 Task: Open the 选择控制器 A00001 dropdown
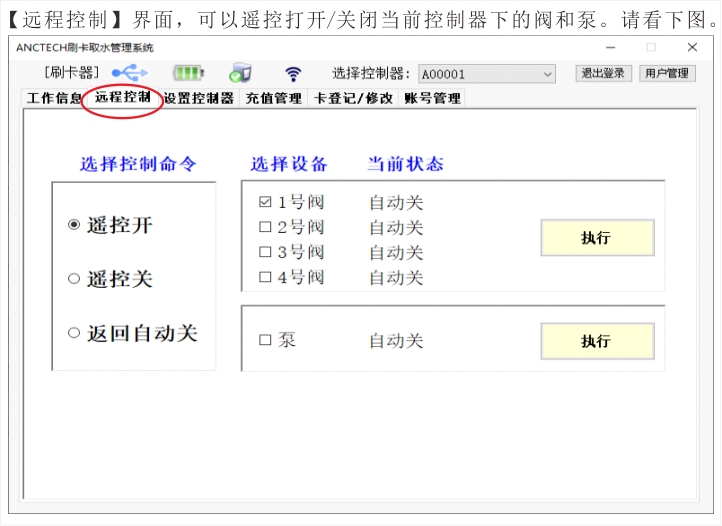pyautogui.click(x=487, y=74)
